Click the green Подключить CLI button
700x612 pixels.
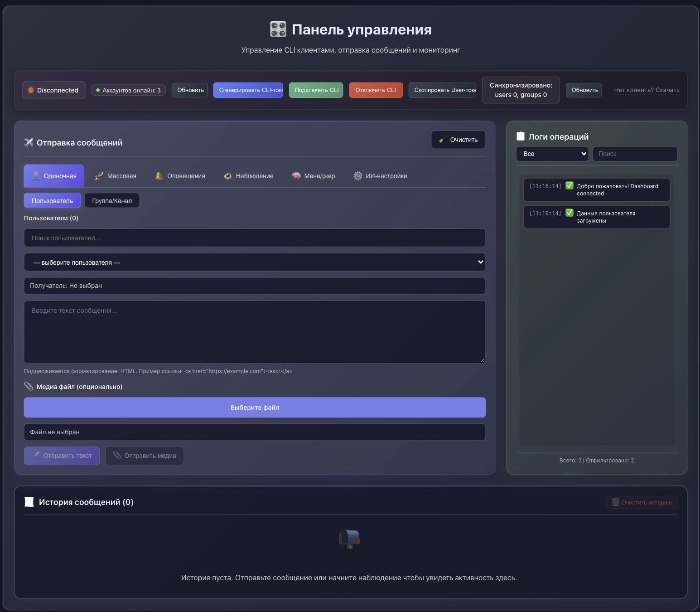click(316, 90)
